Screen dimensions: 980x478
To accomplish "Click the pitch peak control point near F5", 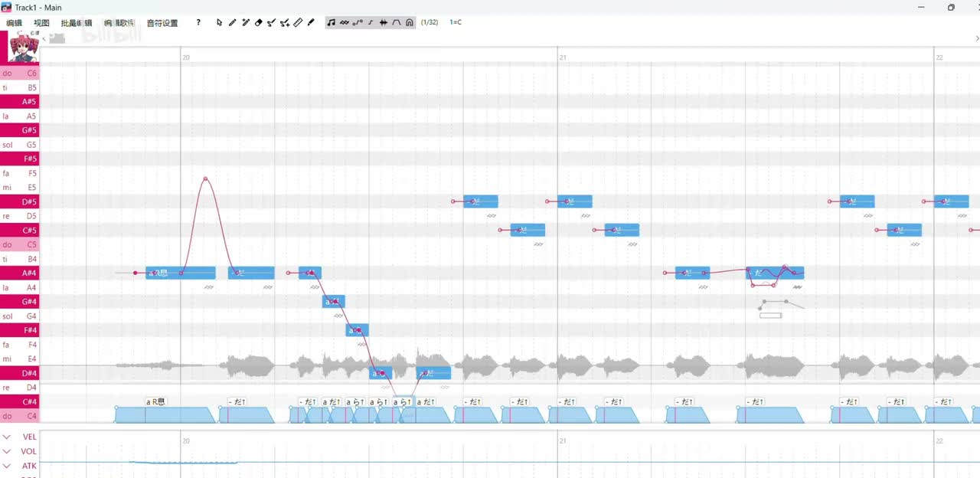I will pyautogui.click(x=205, y=179).
